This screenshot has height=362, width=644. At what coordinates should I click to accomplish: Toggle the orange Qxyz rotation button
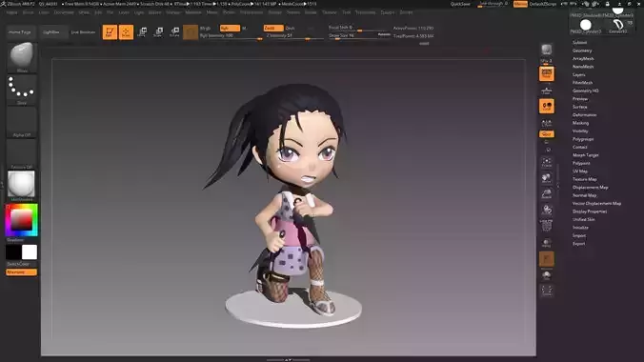(x=546, y=134)
